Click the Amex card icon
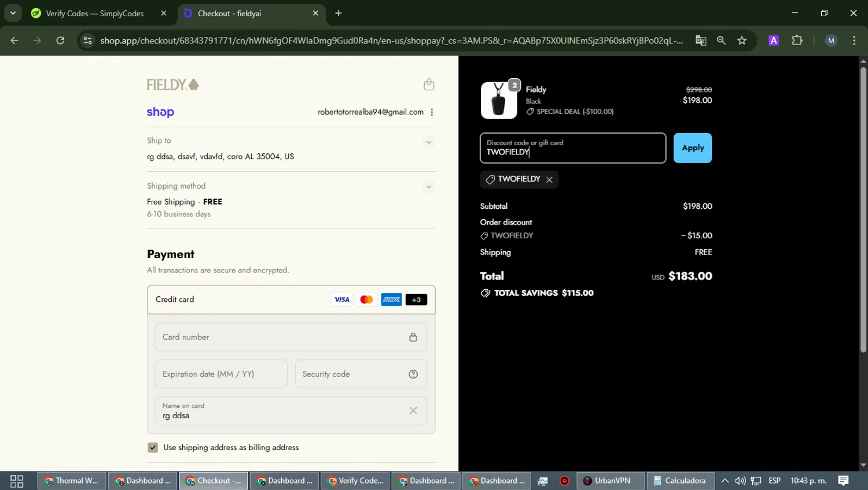Viewport: 868px width, 490px height. pos(392,300)
